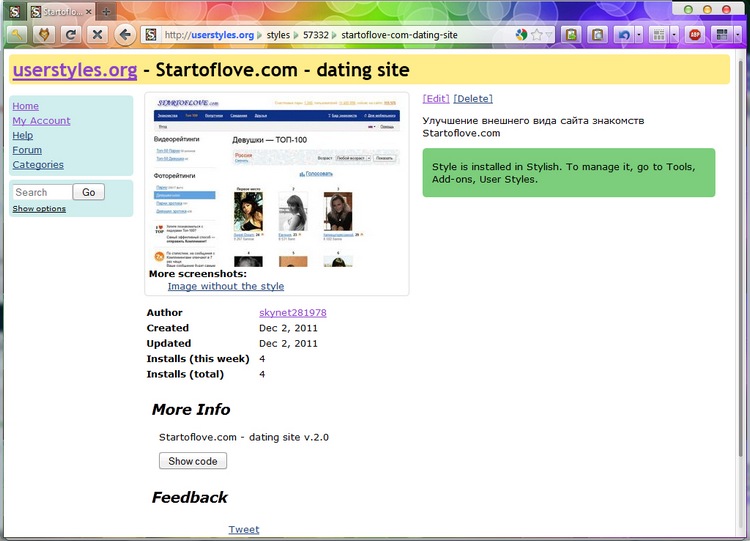The width and height of the screenshot is (750, 541).
Task: Open the Image without the style link
Action: (226, 286)
